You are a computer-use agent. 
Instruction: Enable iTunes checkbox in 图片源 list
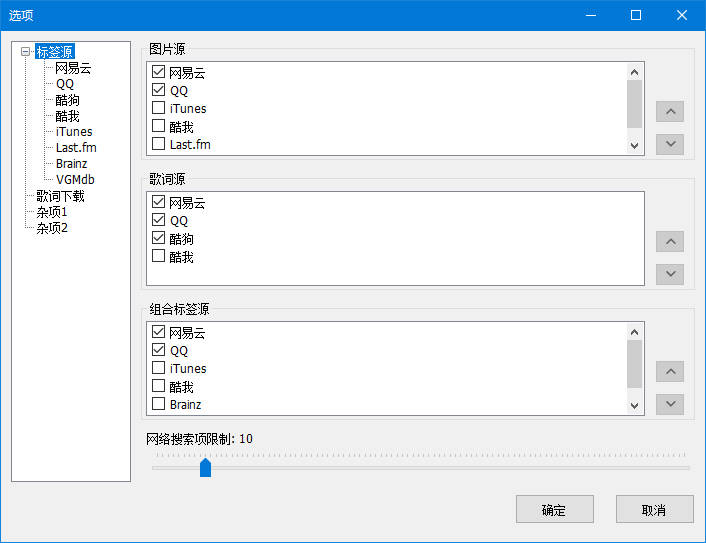click(x=158, y=108)
